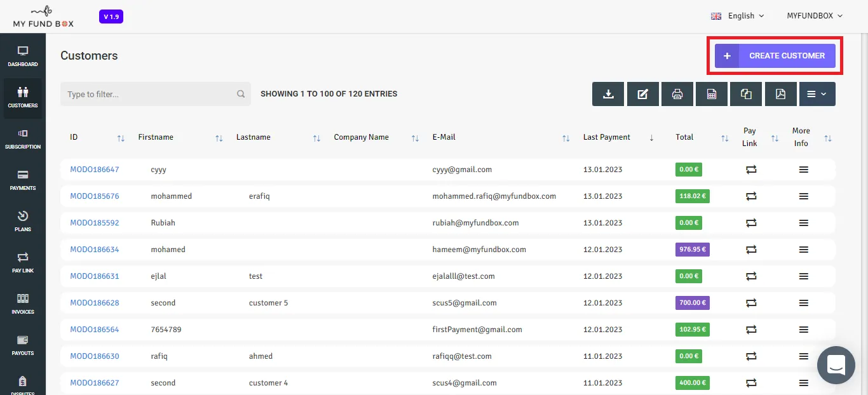
Task: Open customer MODO186647 details link
Action: [x=95, y=170]
